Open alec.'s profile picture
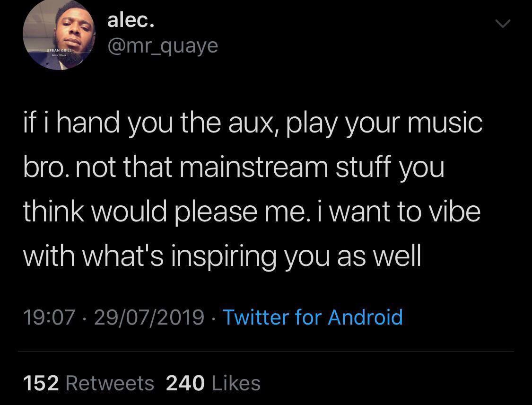The width and height of the screenshot is (532, 405). (59, 34)
